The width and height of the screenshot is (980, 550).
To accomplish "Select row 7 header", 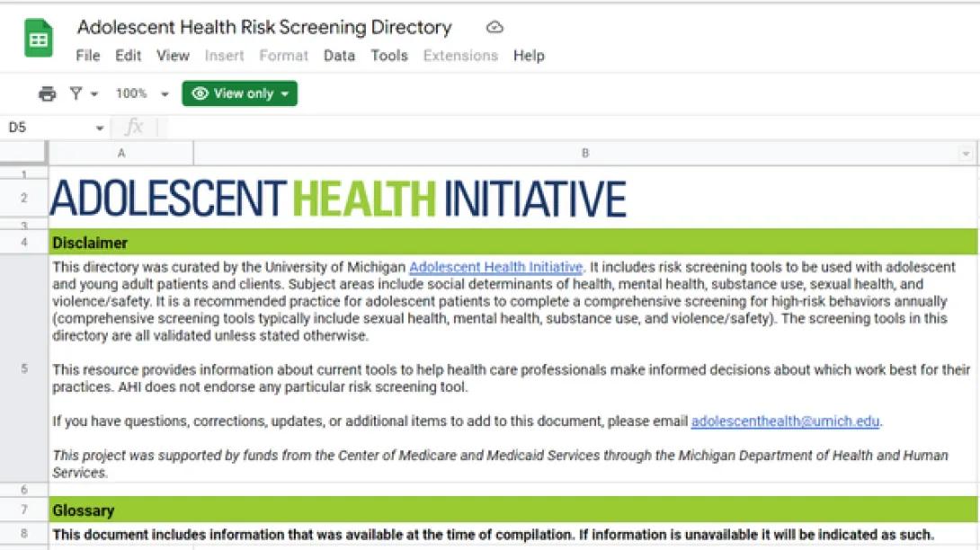I will pos(23,510).
